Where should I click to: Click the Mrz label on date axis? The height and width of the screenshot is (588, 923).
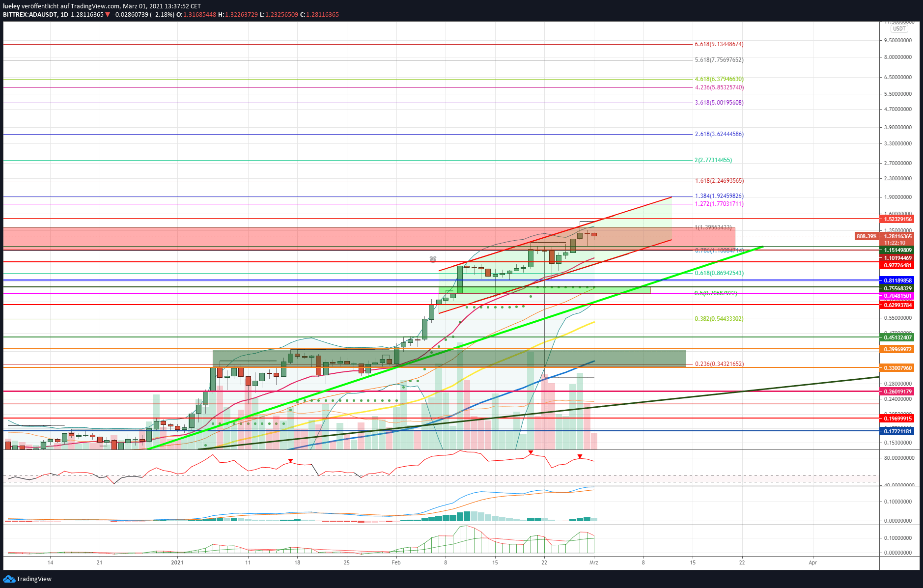[594, 562]
